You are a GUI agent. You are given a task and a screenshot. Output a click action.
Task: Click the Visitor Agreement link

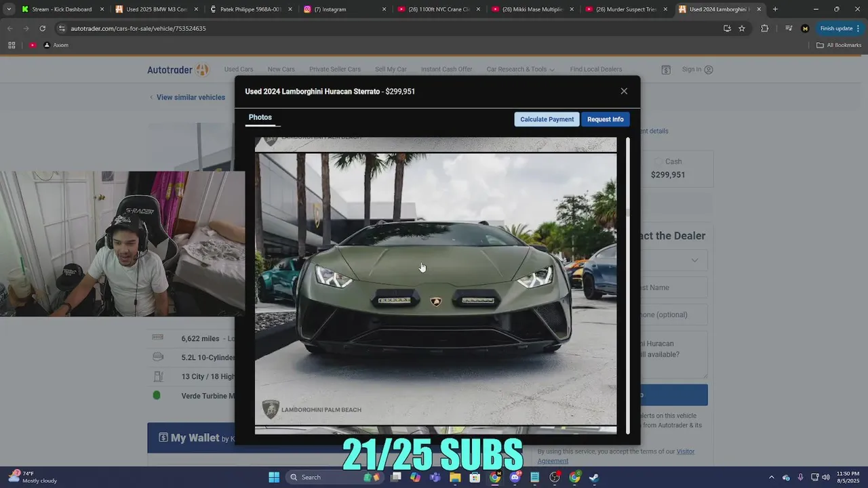tap(616, 456)
